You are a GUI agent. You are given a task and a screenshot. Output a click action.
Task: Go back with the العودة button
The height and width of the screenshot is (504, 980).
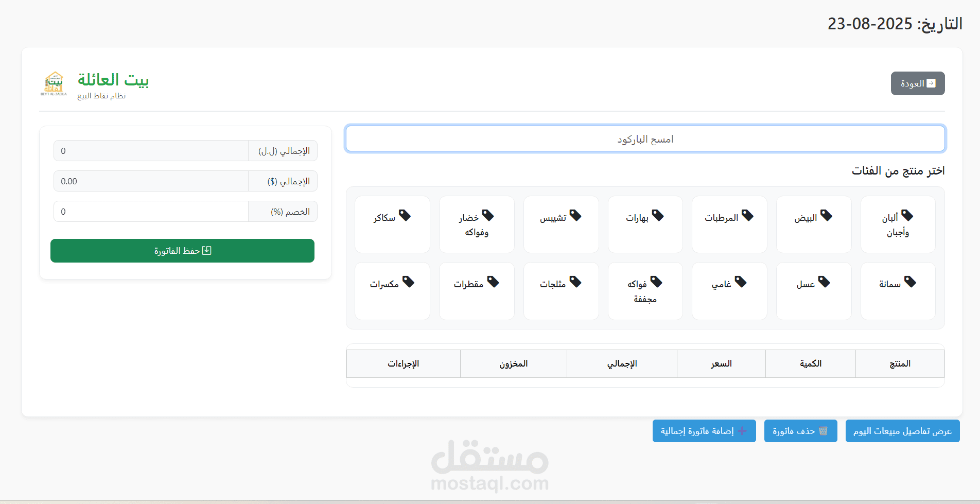[918, 83]
